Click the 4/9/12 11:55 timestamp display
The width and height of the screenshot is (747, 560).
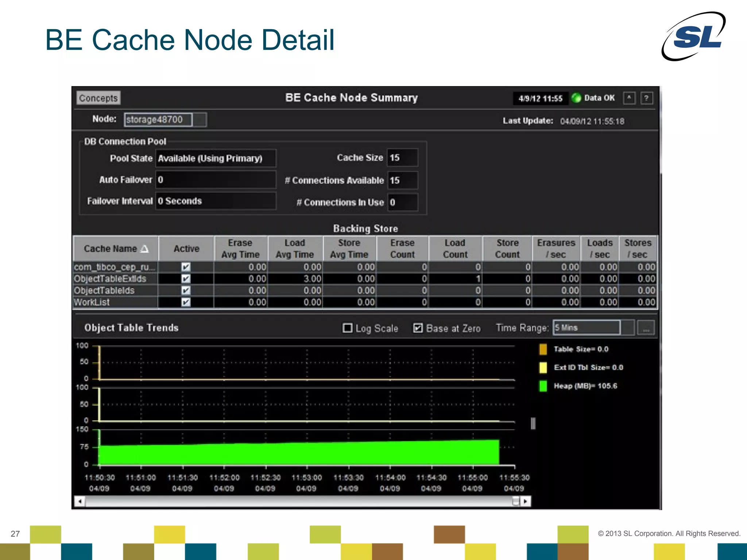pyautogui.click(x=541, y=98)
